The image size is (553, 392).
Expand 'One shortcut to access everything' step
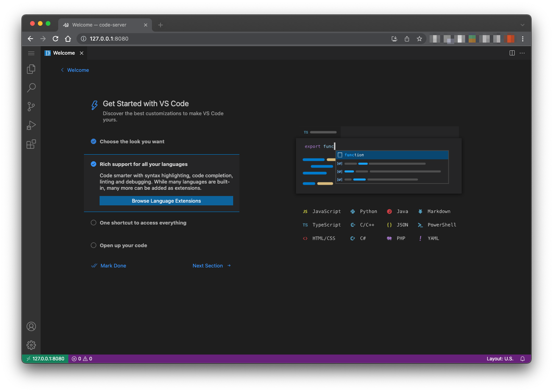pyautogui.click(x=143, y=223)
